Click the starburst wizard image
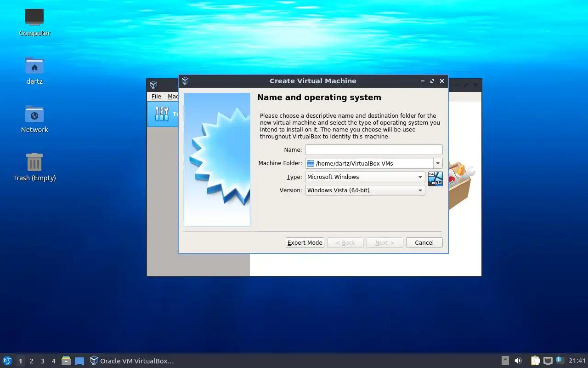 point(217,159)
